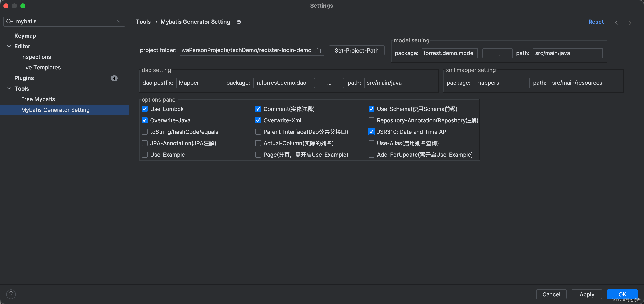Enable Page(分页) checkbox

coord(258,155)
